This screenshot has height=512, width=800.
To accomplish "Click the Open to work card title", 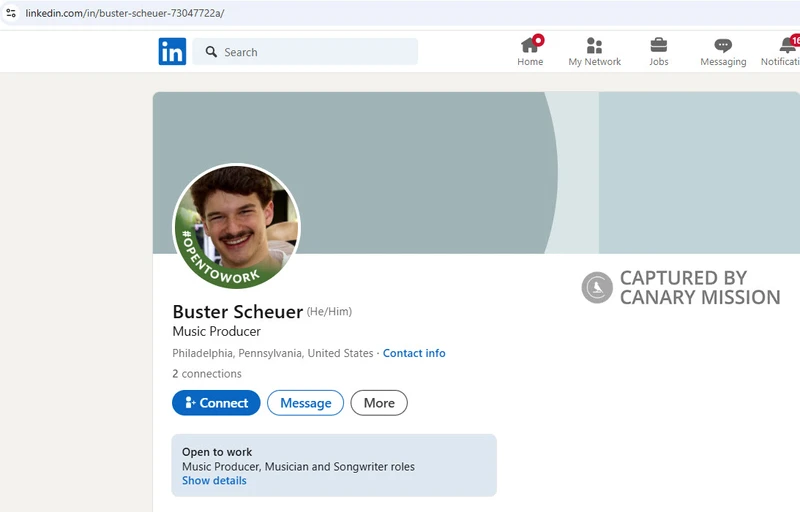I will coord(217,452).
